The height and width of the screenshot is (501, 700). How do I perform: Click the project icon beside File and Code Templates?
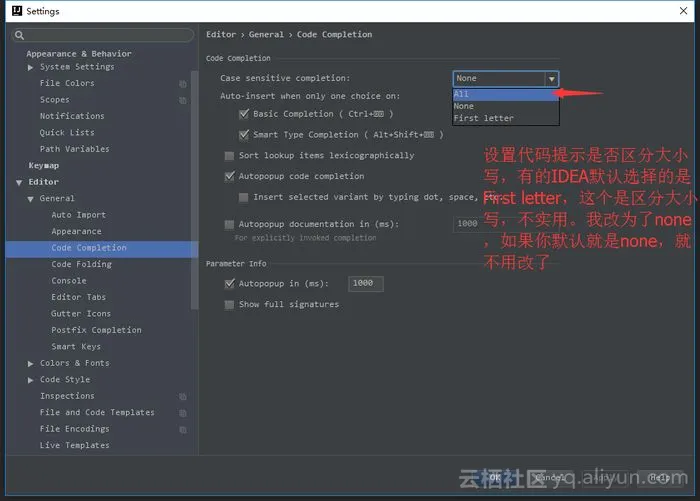(x=183, y=413)
